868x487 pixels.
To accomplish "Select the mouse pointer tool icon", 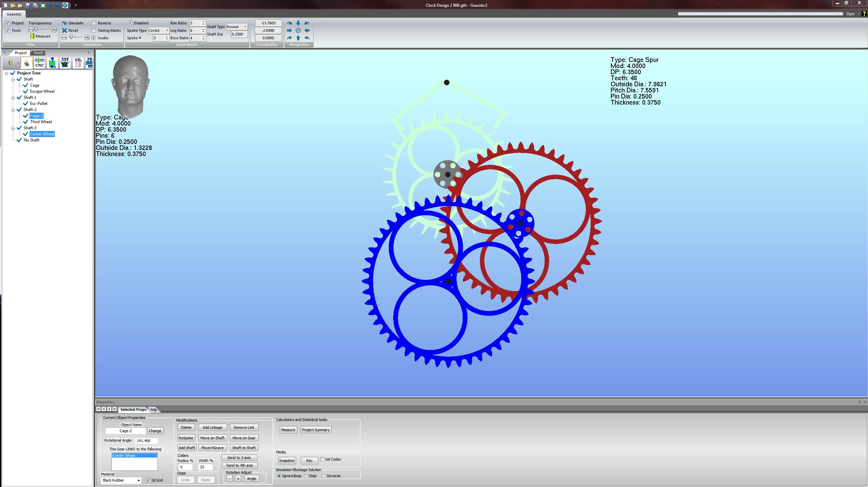I will pos(26,63).
